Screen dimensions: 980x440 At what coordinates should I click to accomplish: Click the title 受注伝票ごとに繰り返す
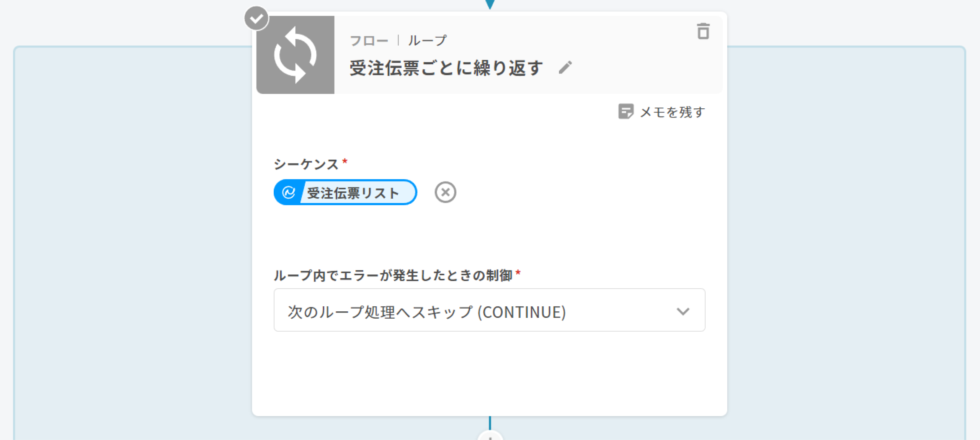[446, 68]
